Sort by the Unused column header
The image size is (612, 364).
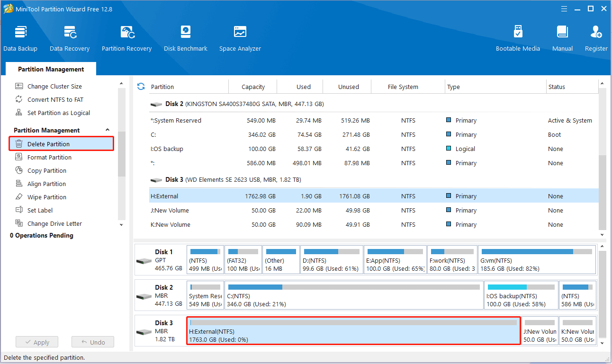[347, 87]
